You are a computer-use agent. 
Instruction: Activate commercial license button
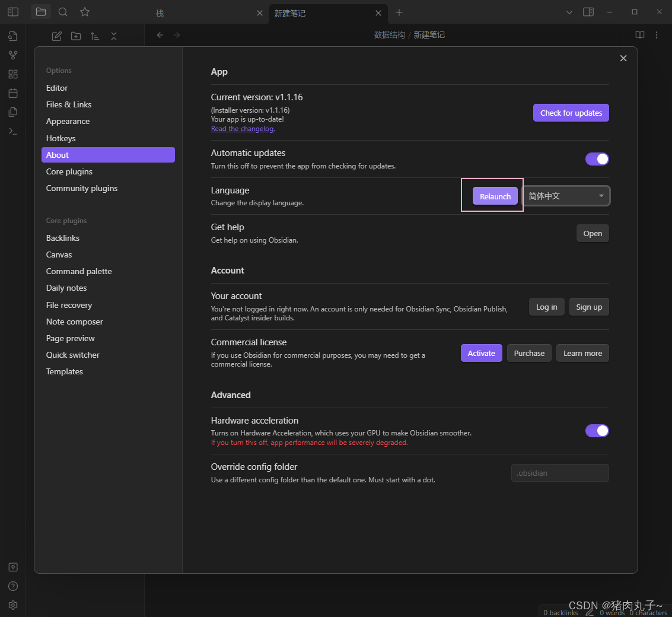(x=481, y=354)
